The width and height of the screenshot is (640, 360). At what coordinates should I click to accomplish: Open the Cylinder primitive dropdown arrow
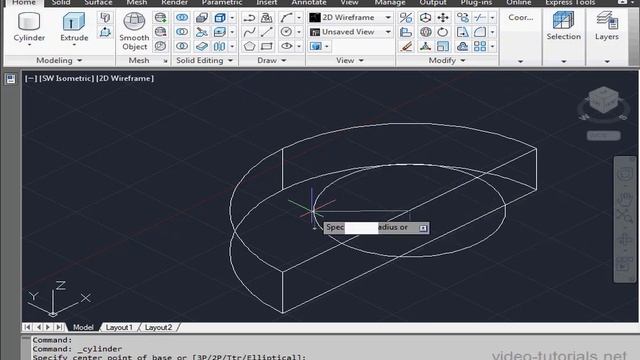point(29,45)
